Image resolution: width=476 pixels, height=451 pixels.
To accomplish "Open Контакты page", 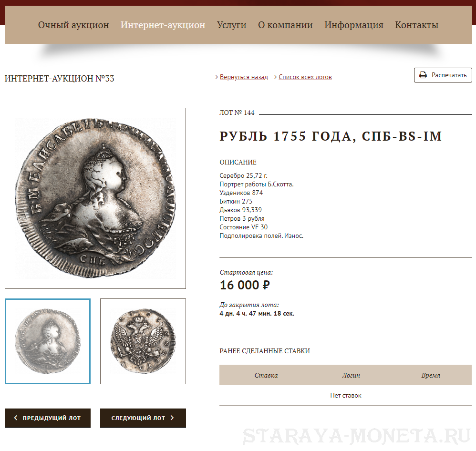I will pos(416,25).
